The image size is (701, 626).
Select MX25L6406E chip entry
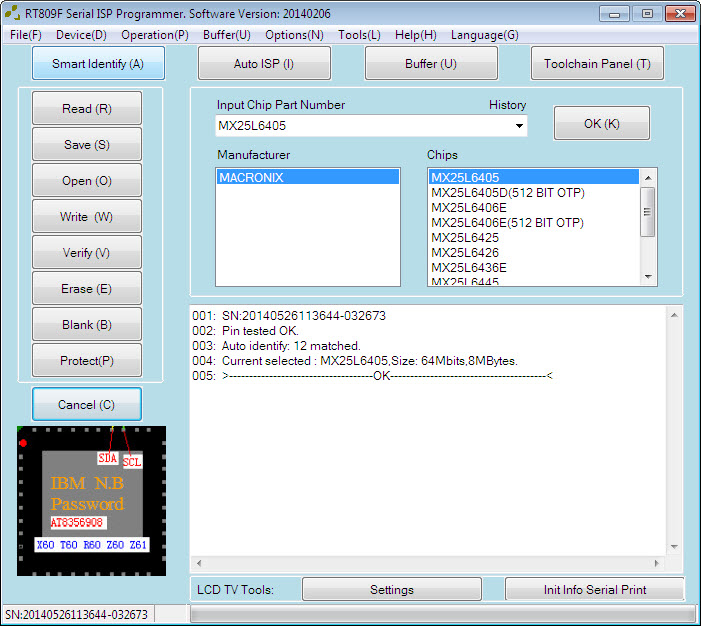coord(534,207)
